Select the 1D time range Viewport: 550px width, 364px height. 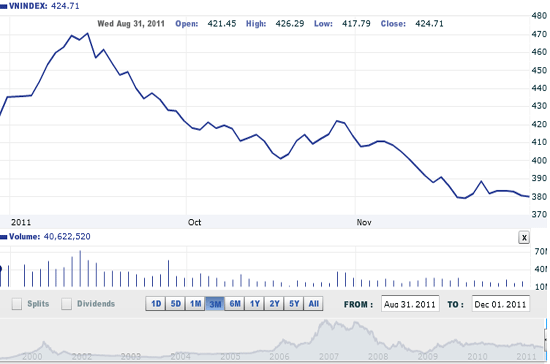tap(156, 304)
